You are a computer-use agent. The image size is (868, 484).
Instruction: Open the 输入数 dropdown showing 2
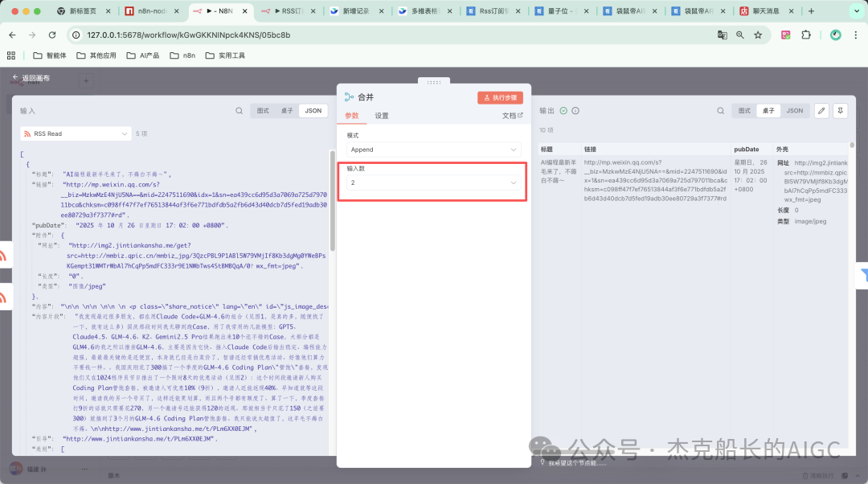(x=434, y=183)
